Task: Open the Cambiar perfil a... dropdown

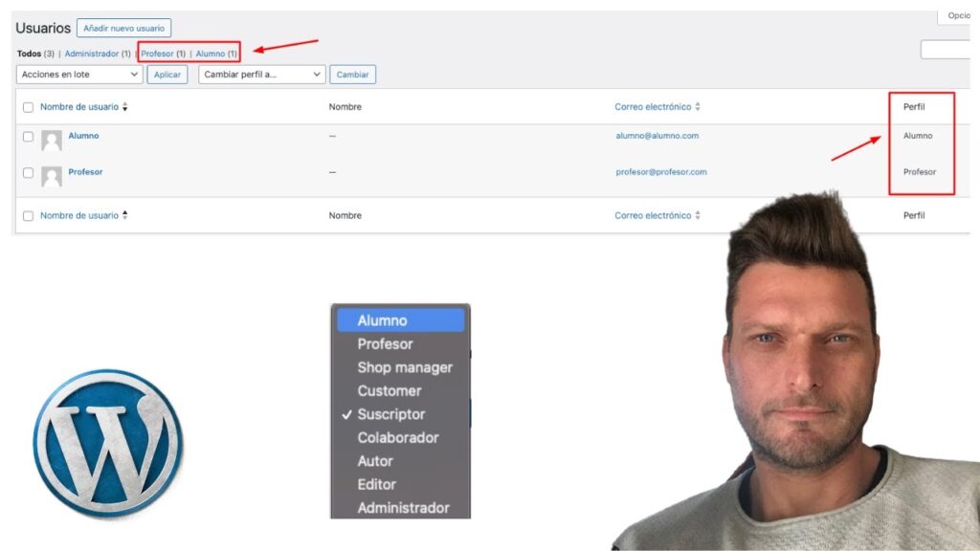Action: pyautogui.click(x=262, y=75)
